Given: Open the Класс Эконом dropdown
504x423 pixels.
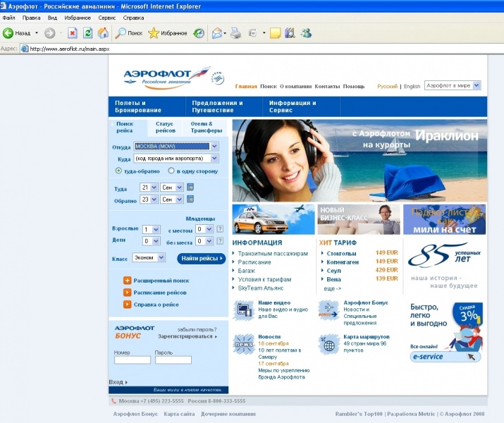Looking at the screenshot, I should (x=161, y=258).
